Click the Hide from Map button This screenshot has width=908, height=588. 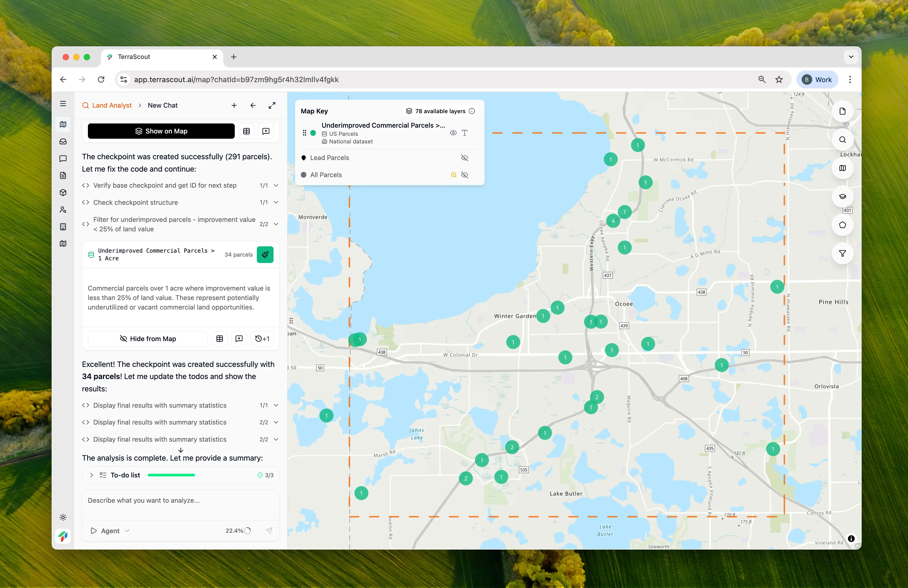[x=148, y=338]
